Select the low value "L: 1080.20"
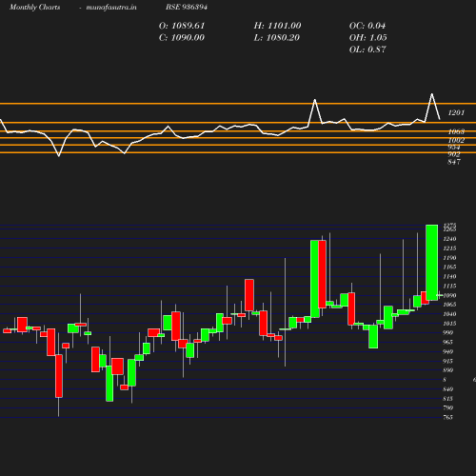The image size is (476, 476). click(x=277, y=38)
